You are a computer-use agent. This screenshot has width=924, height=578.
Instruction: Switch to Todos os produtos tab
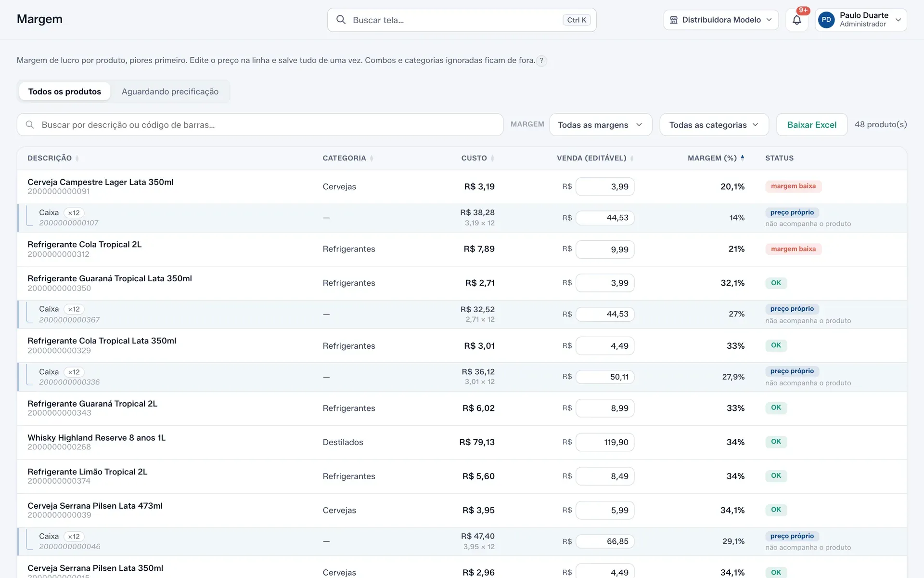point(64,92)
